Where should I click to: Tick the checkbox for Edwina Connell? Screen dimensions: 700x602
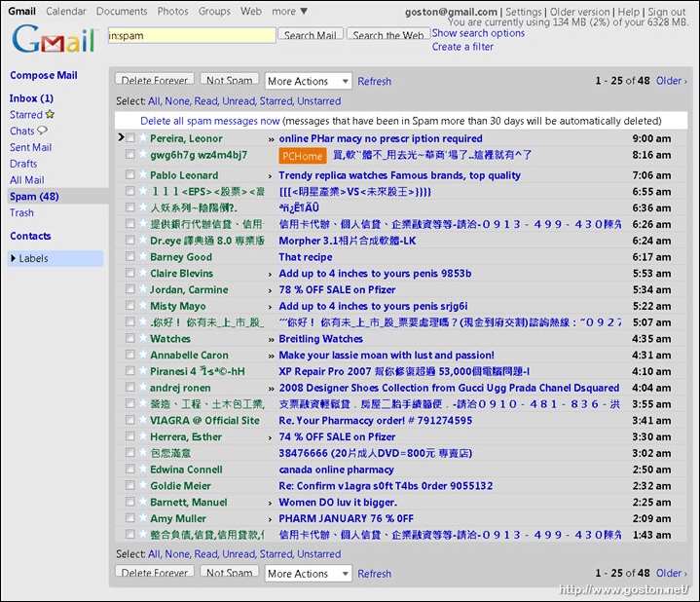(x=129, y=469)
